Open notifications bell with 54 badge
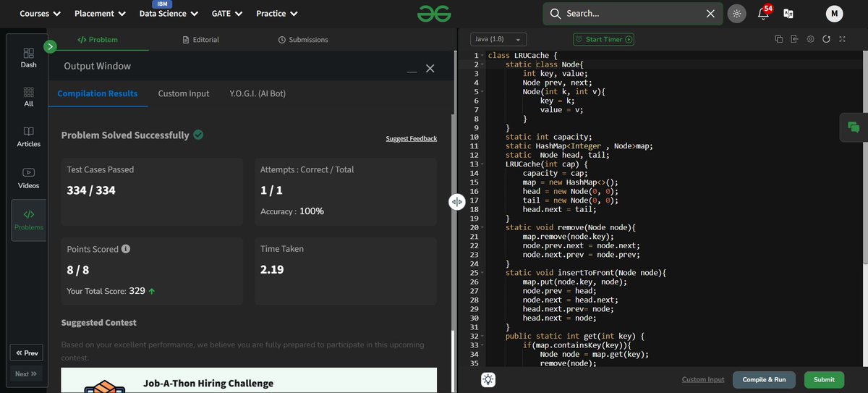This screenshot has width=868, height=393. [x=763, y=13]
